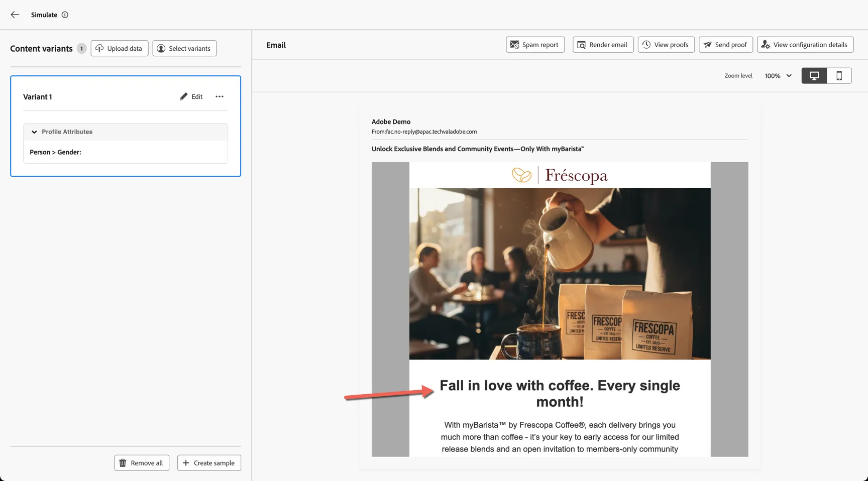Image resolution: width=868 pixels, height=481 pixels.
Task: Open View proofs
Action: 666,45
